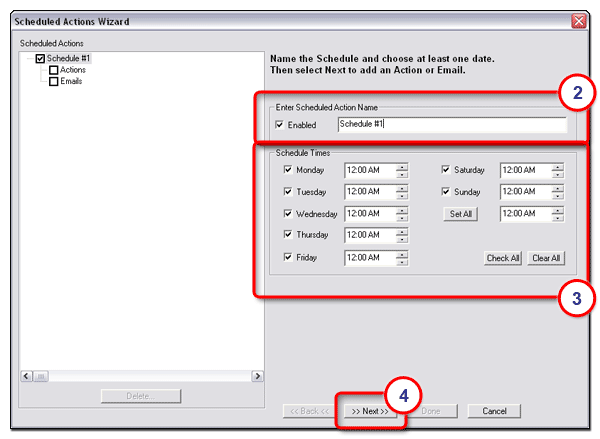600x439 pixels.
Task: Go to next step with Next button
Action: click(x=369, y=411)
